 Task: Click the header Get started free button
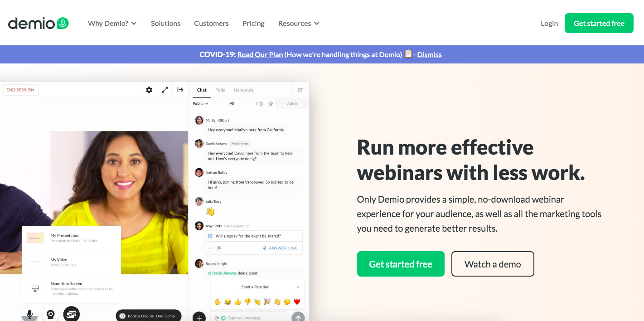(x=599, y=23)
